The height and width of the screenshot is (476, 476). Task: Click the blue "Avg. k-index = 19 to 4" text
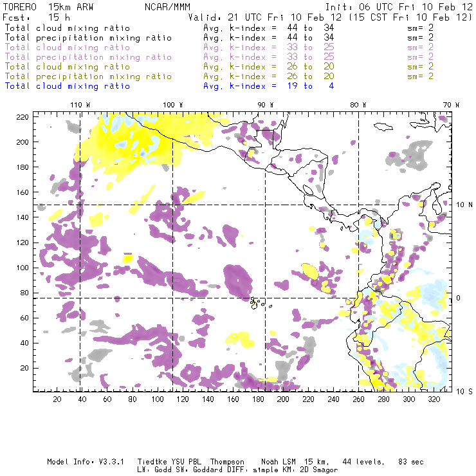click(269, 86)
